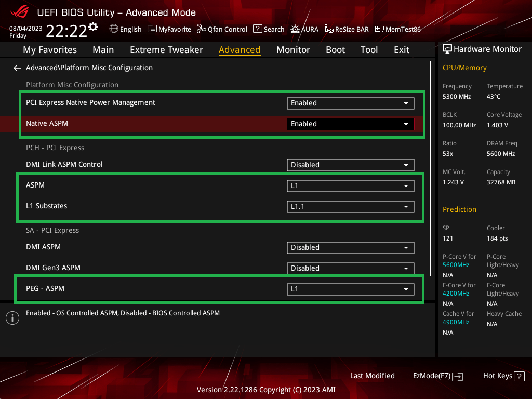Go to the Boot tab
Image resolution: width=532 pixels, height=399 pixels.
pos(335,50)
